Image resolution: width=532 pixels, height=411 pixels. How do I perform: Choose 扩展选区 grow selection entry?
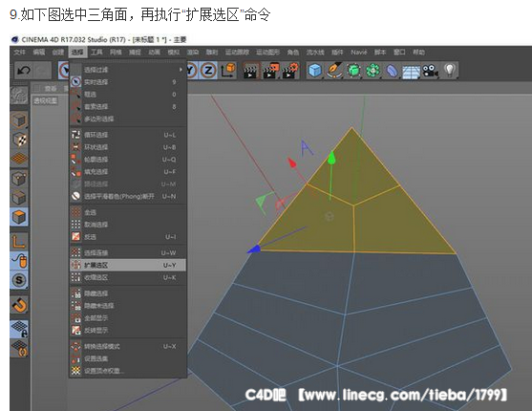coord(128,265)
